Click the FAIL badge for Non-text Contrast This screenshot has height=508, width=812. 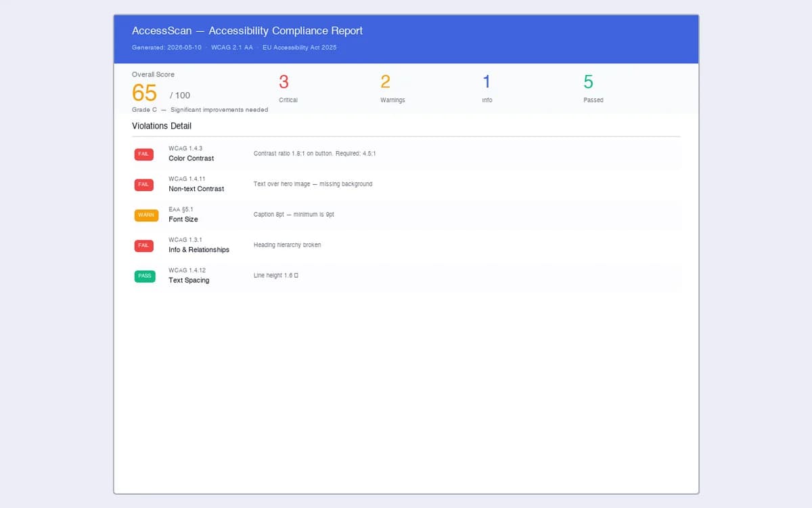[x=143, y=184]
